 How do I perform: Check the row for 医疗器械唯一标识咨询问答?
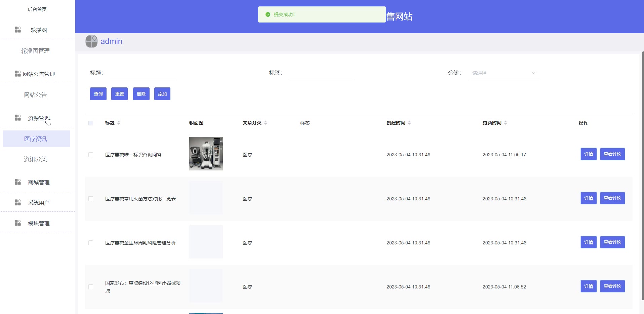[91, 155]
